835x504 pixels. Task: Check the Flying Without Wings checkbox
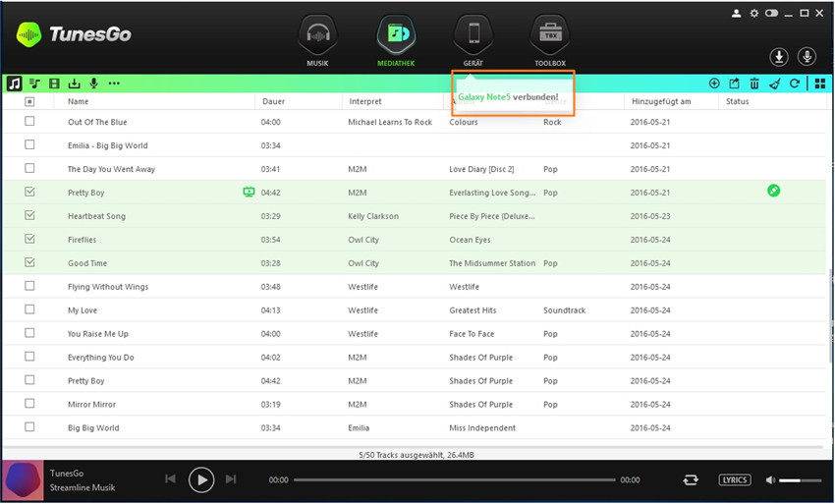coord(29,286)
